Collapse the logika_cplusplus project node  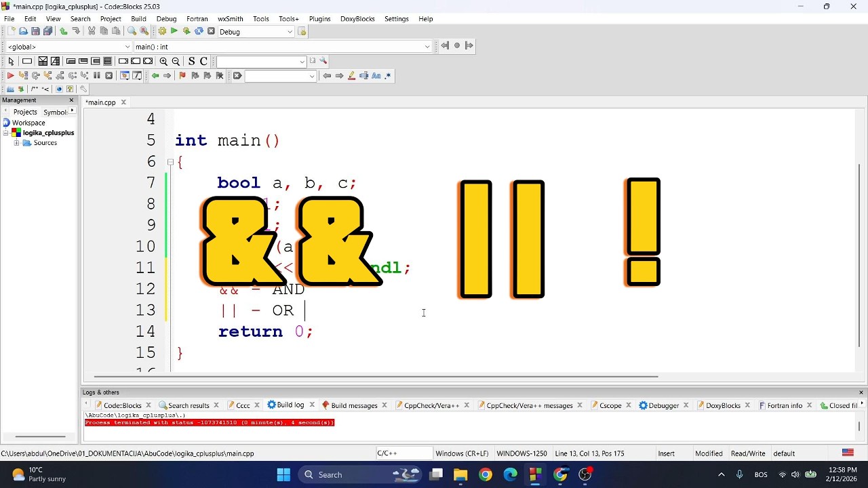click(x=6, y=133)
